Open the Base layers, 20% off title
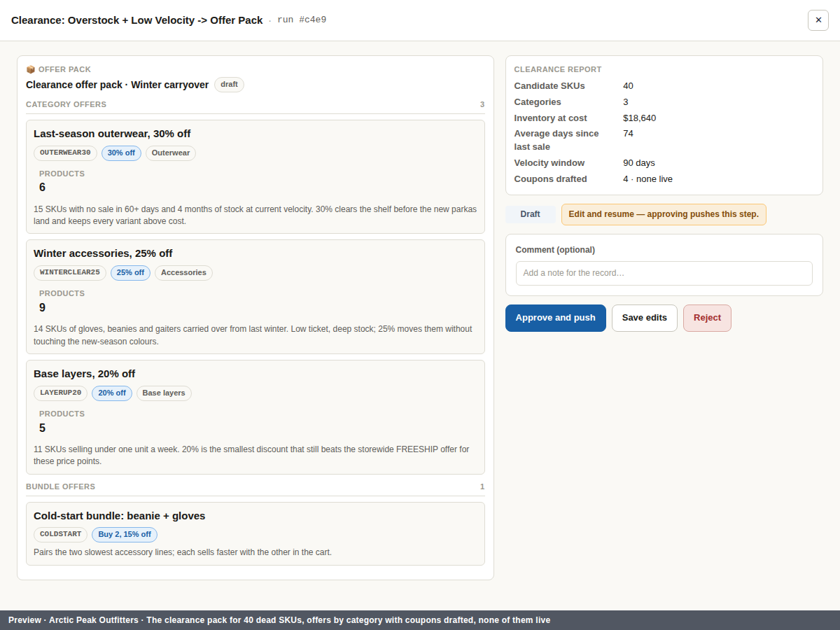 84,374
